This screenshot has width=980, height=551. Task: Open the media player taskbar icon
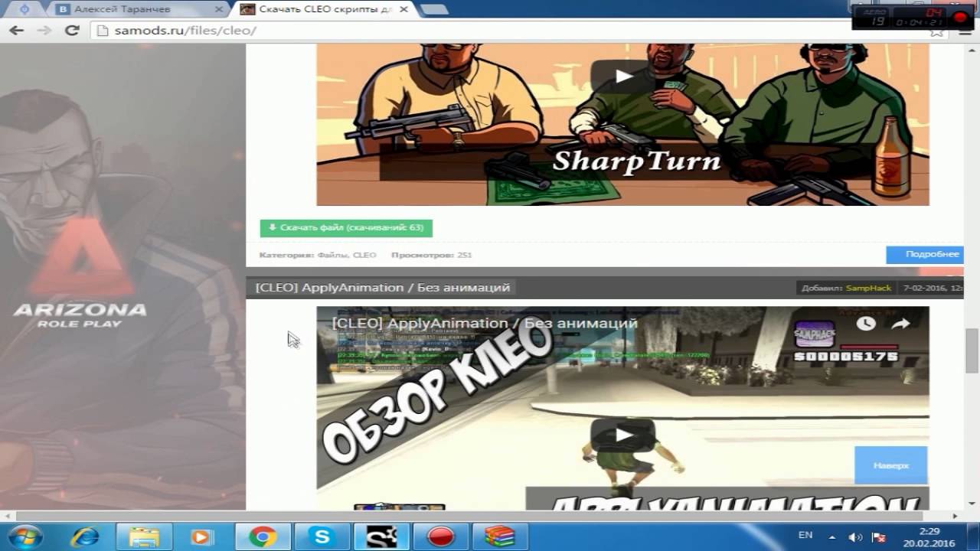[x=202, y=536]
